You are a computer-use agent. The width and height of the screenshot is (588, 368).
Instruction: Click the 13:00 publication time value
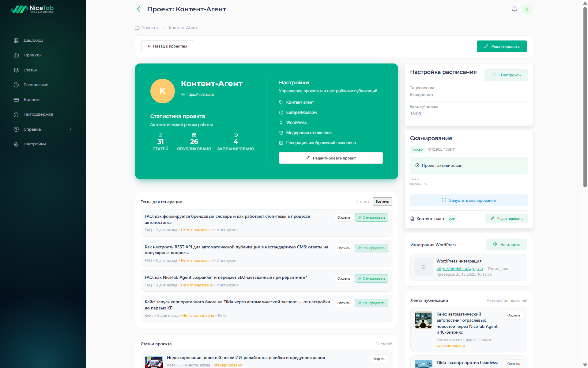pos(416,114)
